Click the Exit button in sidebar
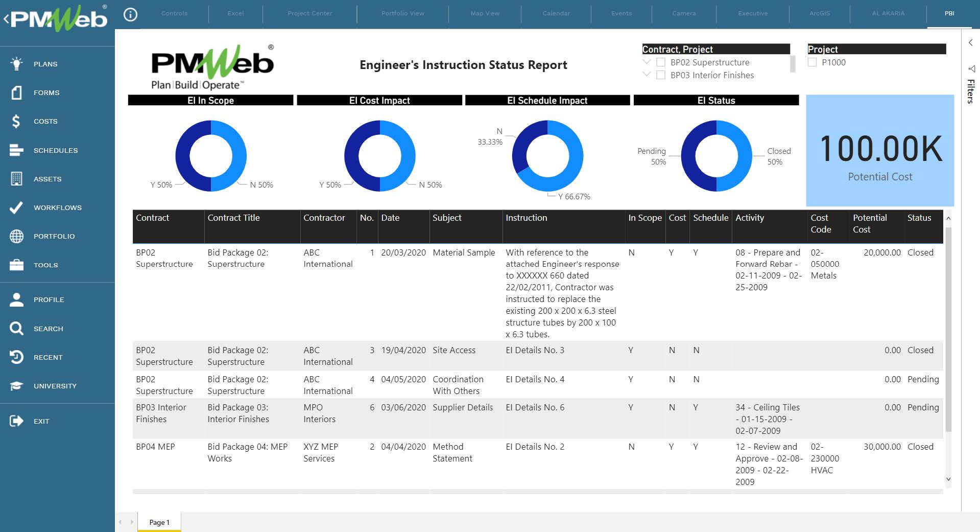 [x=16, y=421]
